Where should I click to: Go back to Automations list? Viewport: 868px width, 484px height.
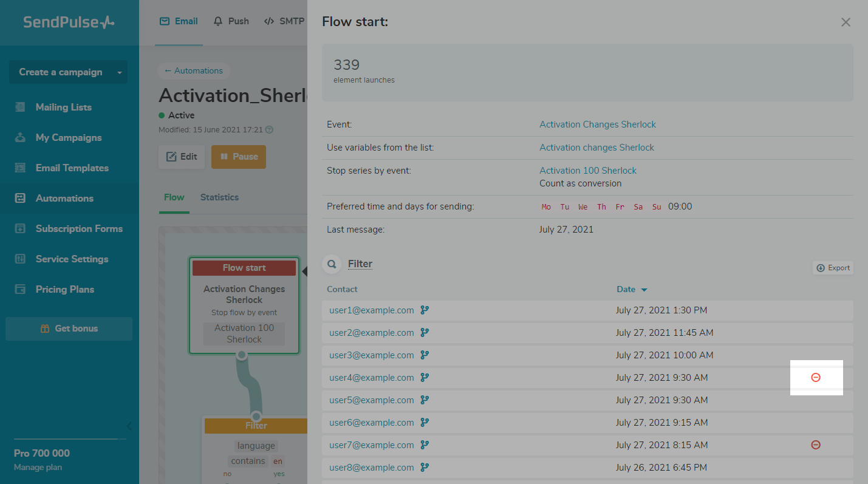click(x=193, y=71)
